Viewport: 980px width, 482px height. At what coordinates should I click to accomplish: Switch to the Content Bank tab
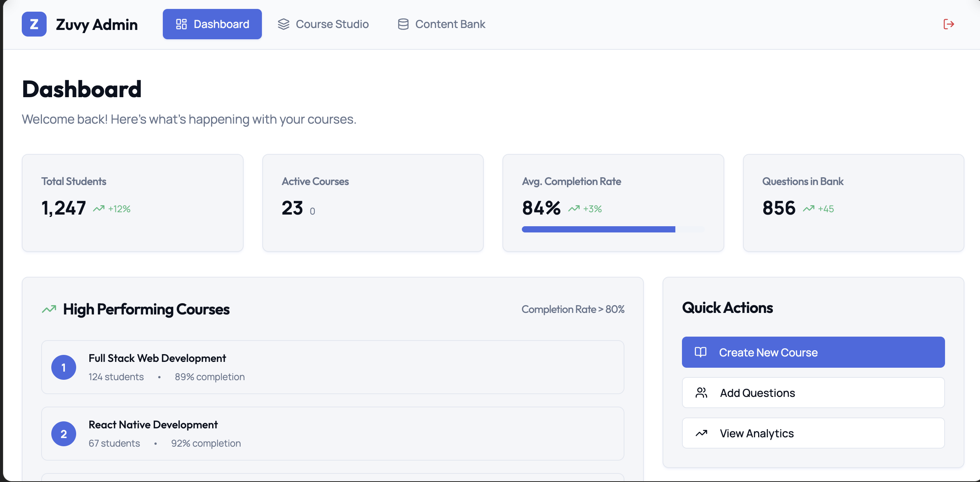[442, 24]
